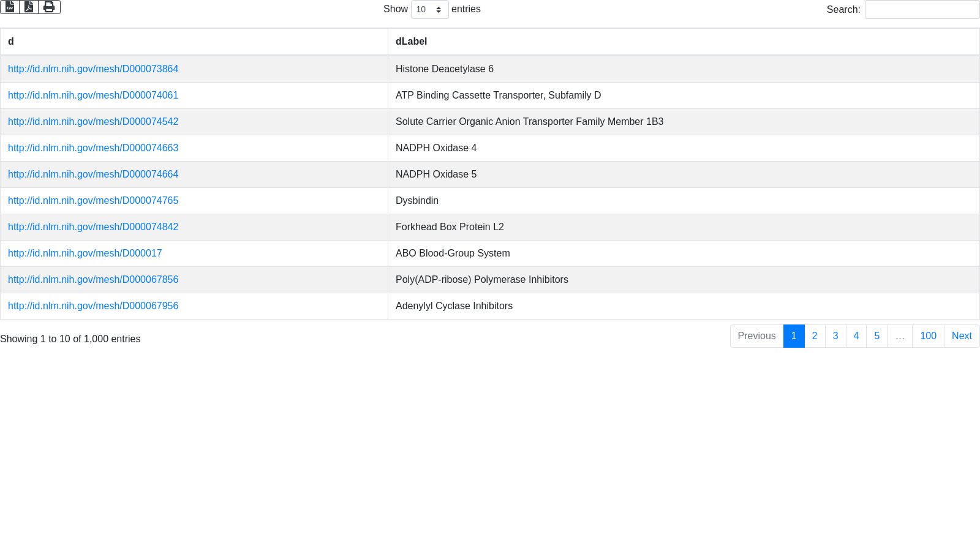Jump to last page 100
Viewport: 980px width, 551px height.
(928, 336)
